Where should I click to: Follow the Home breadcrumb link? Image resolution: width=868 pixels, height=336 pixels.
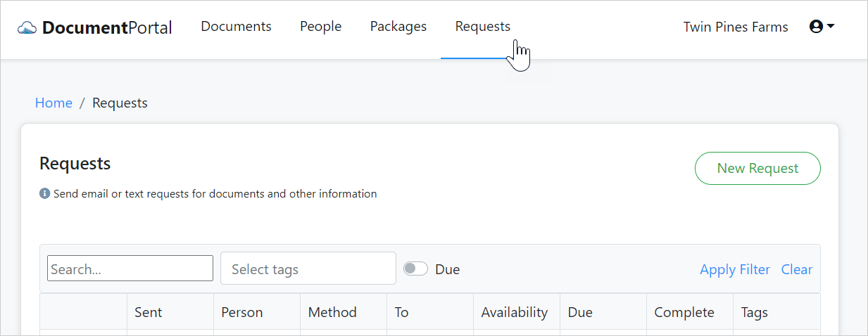[x=54, y=103]
